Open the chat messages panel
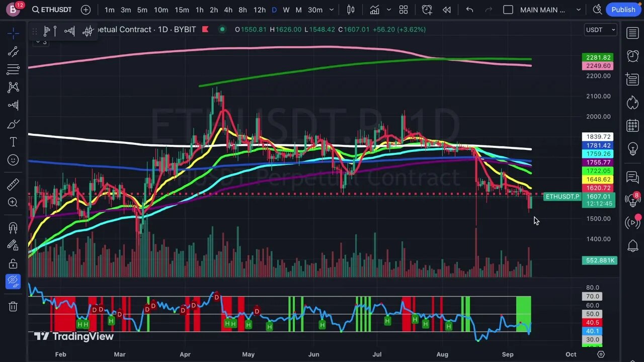The image size is (644, 362). (632, 177)
